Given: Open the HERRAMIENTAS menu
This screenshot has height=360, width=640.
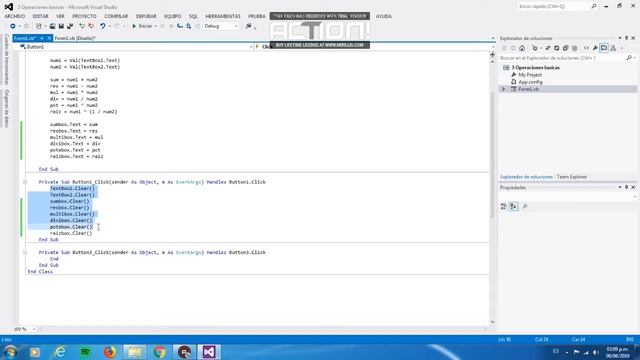Looking at the screenshot, I should (223, 16).
